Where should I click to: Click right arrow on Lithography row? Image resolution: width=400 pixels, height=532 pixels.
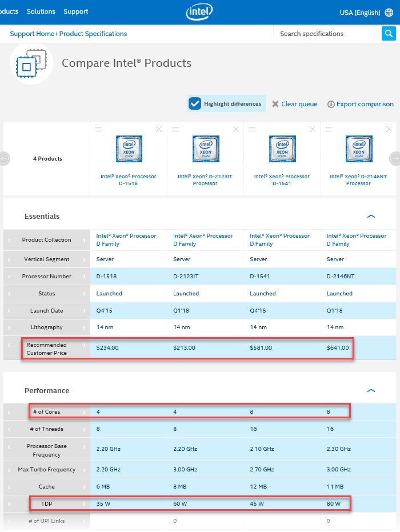point(84,328)
